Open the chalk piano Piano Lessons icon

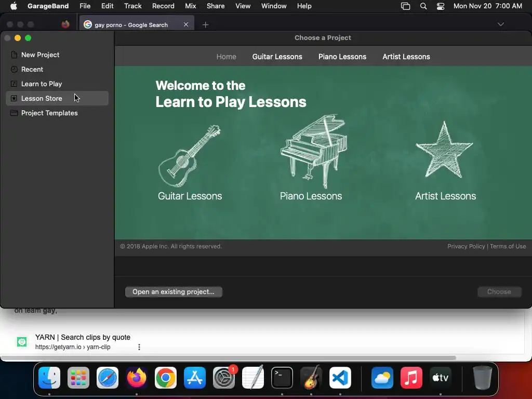(314, 151)
